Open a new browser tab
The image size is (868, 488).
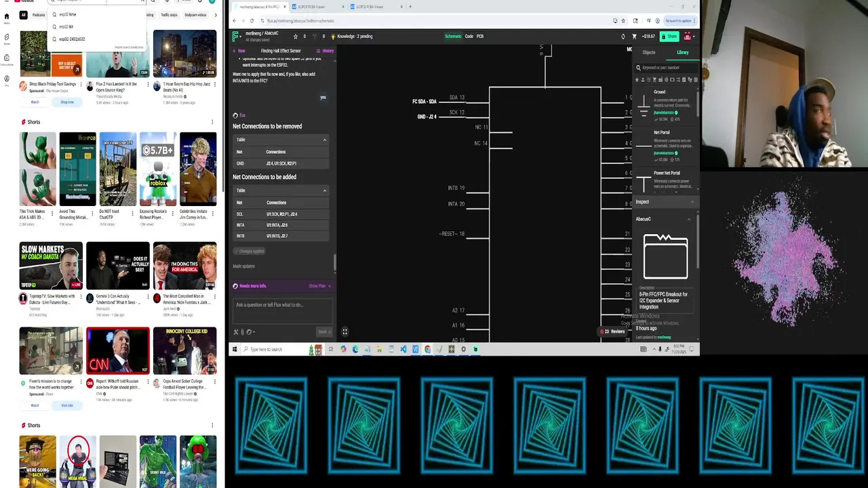tap(410, 7)
